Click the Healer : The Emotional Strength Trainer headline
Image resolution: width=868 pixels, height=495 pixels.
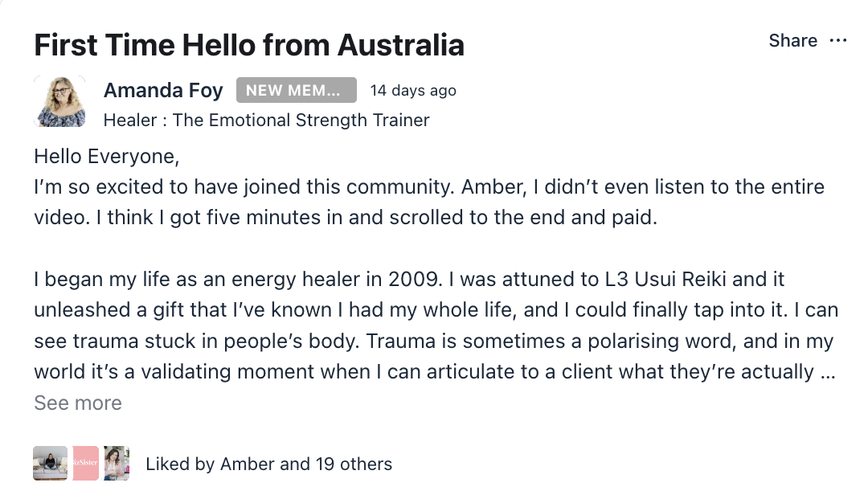266,121
